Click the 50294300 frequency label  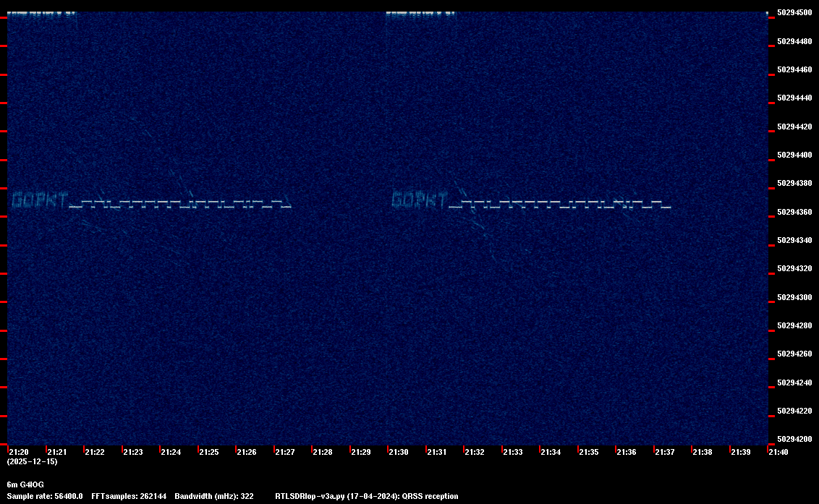click(794, 297)
